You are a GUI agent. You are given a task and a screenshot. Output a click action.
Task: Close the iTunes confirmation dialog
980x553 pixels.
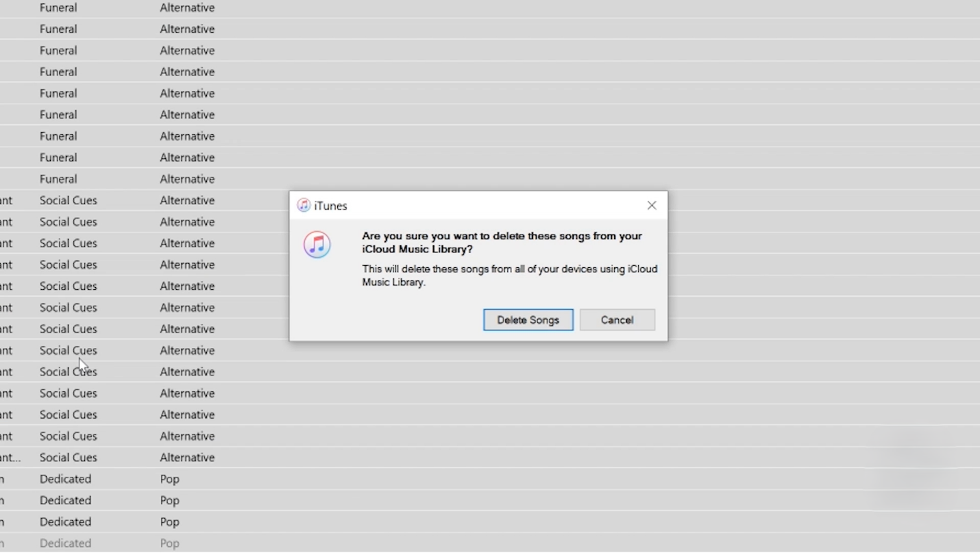pos(652,206)
